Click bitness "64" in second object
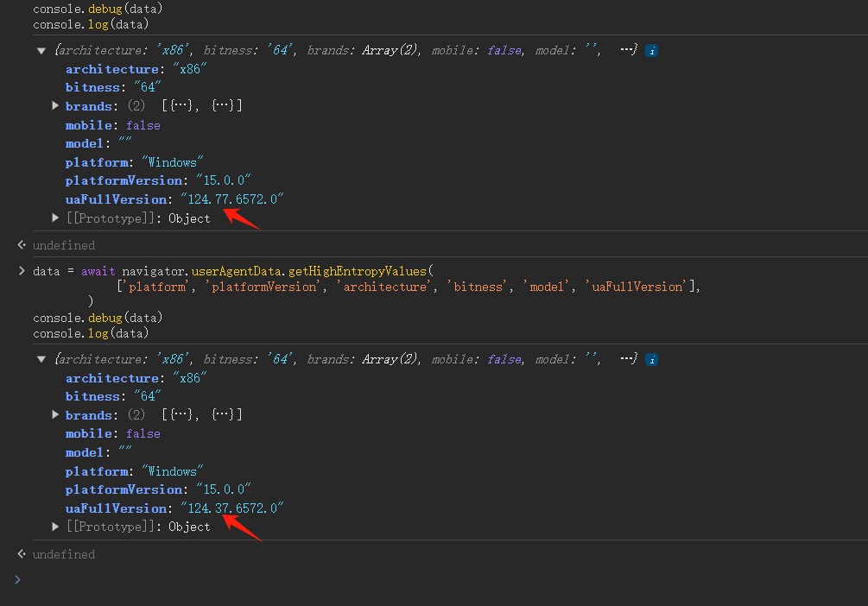 point(147,396)
